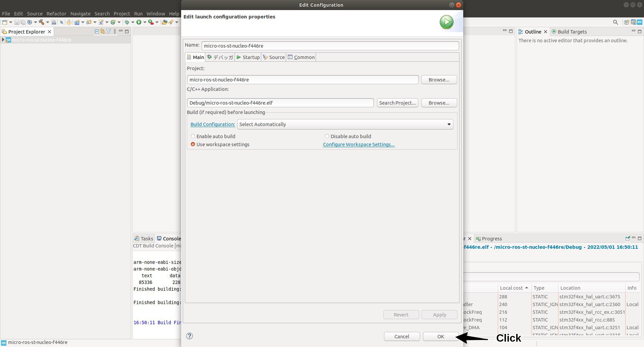Viewport: 644px width, 347px height.
Task: Click the toolbar Search magnifier icon
Action: [x=615, y=22]
